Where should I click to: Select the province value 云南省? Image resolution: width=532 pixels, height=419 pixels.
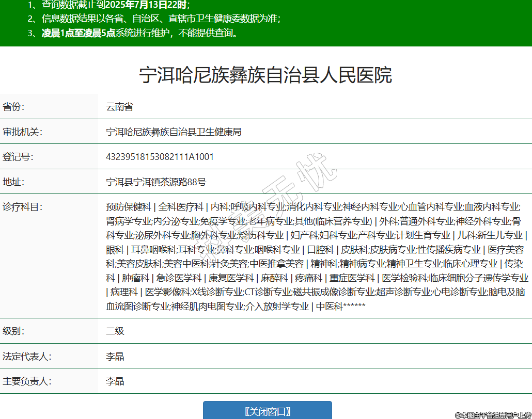(119, 107)
